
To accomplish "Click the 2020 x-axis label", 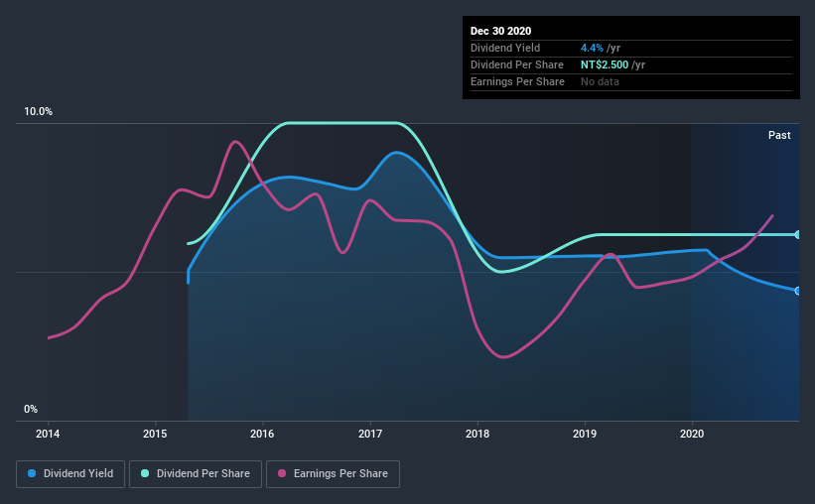I will coord(692,434).
